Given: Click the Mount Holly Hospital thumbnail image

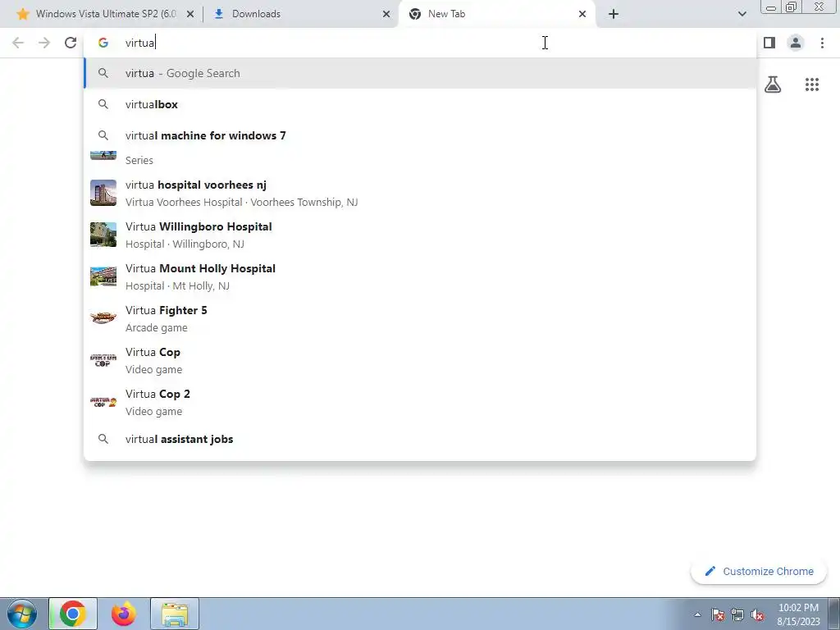Looking at the screenshot, I should point(103,276).
